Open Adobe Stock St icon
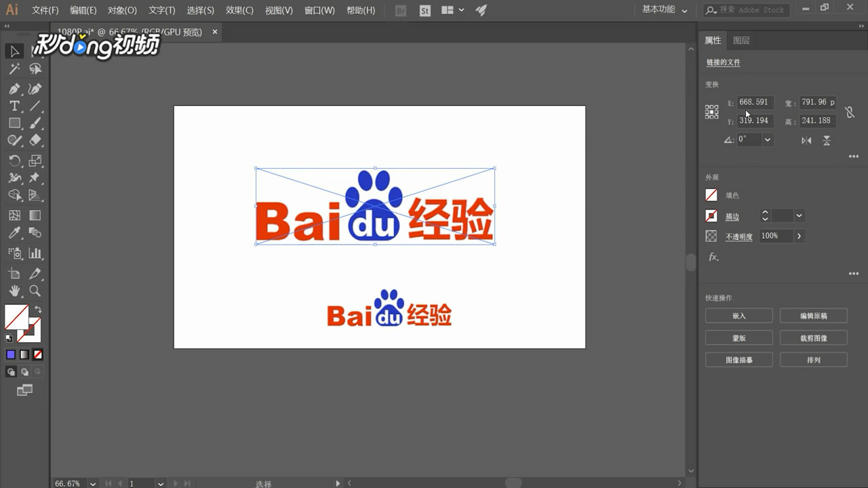 pyautogui.click(x=425, y=10)
